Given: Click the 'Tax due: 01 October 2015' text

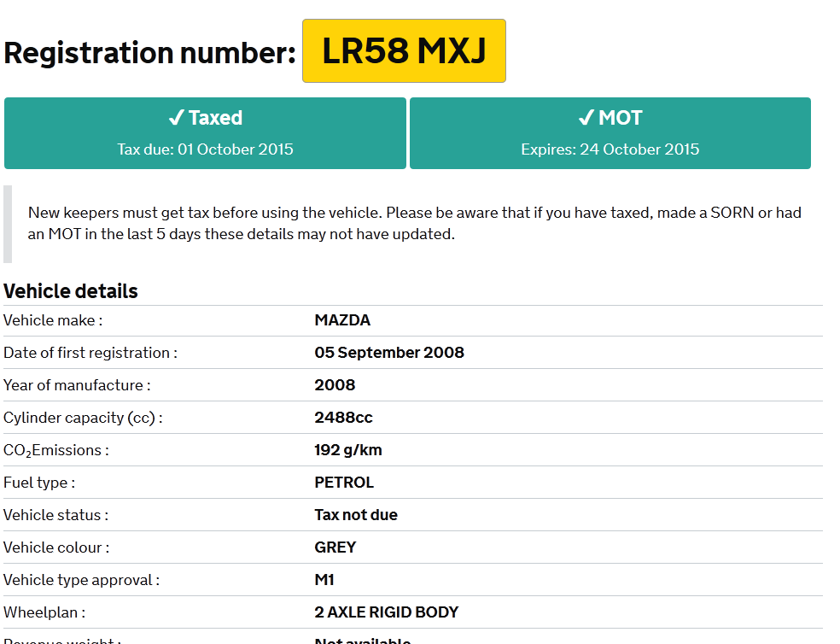Looking at the screenshot, I should [205, 149].
